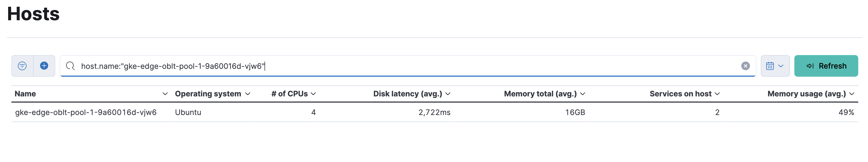Click the filter funnel icon beside the query bar
Image resolution: width=868 pixels, height=162 pixels.
coord(22,66)
